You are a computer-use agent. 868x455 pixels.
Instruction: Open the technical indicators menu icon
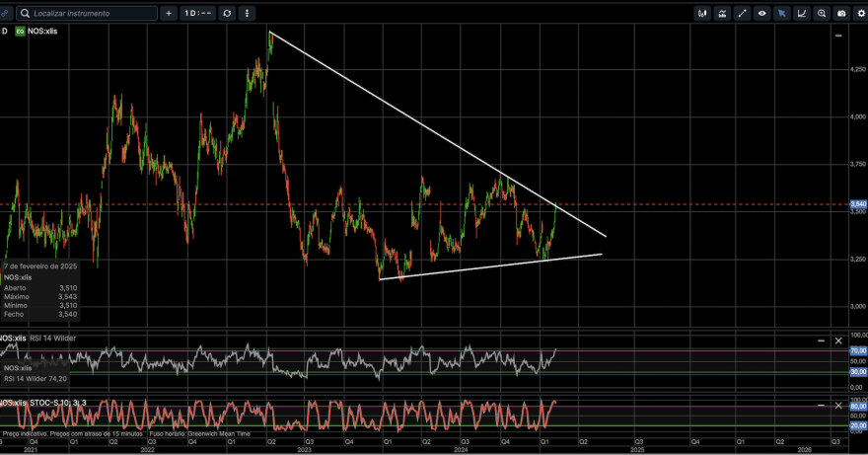(x=722, y=13)
